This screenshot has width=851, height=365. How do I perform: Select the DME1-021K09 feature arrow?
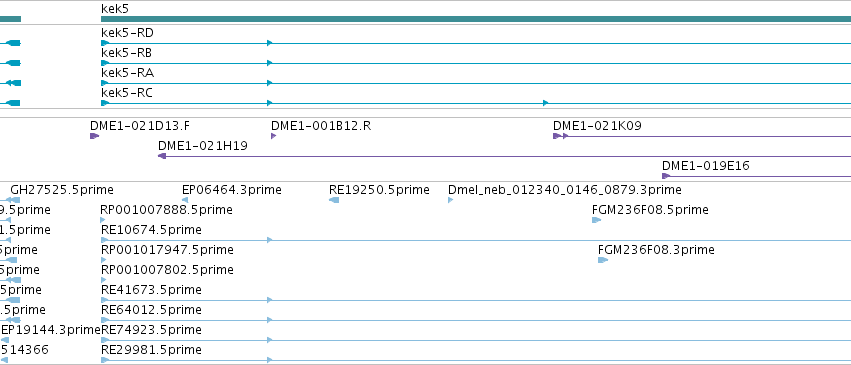[x=560, y=136]
